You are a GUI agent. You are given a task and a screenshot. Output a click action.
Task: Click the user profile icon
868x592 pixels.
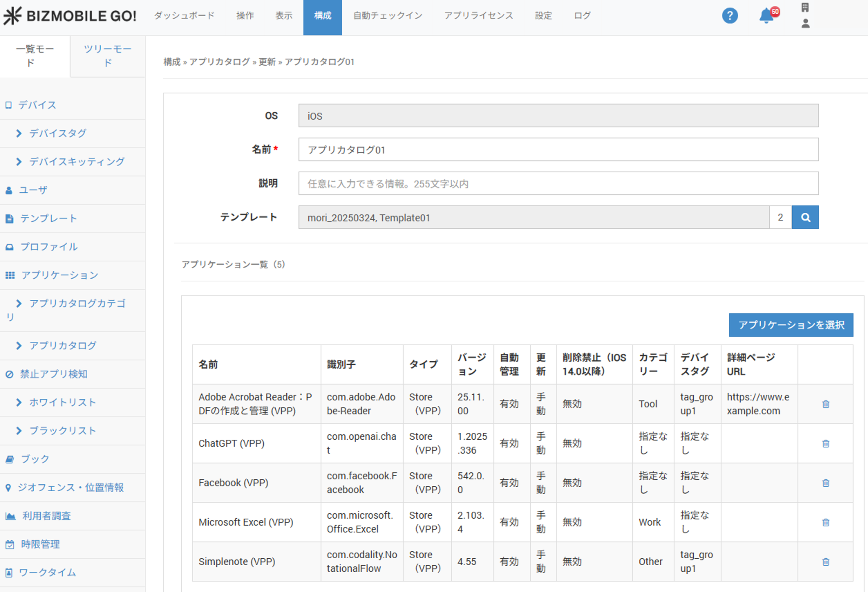click(806, 24)
